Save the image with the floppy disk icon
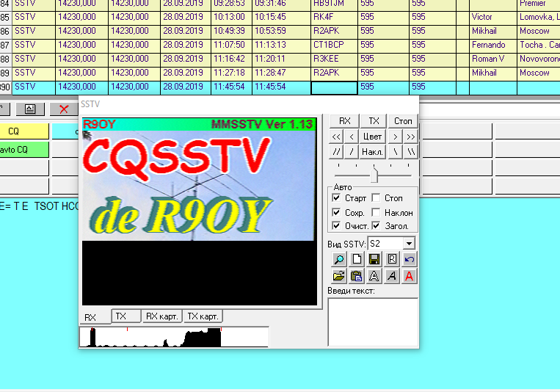The width and height of the screenshot is (560, 392). click(x=374, y=259)
